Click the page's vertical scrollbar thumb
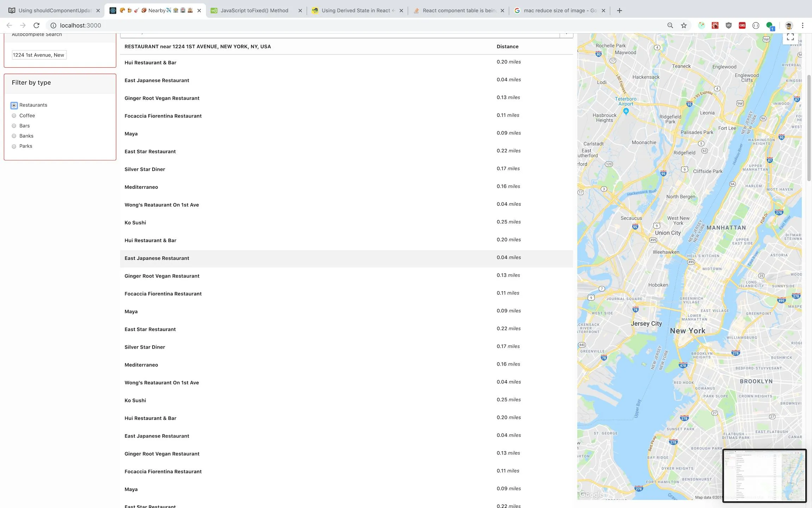The height and width of the screenshot is (508, 812). pyautogui.click(x=809, y=127)
